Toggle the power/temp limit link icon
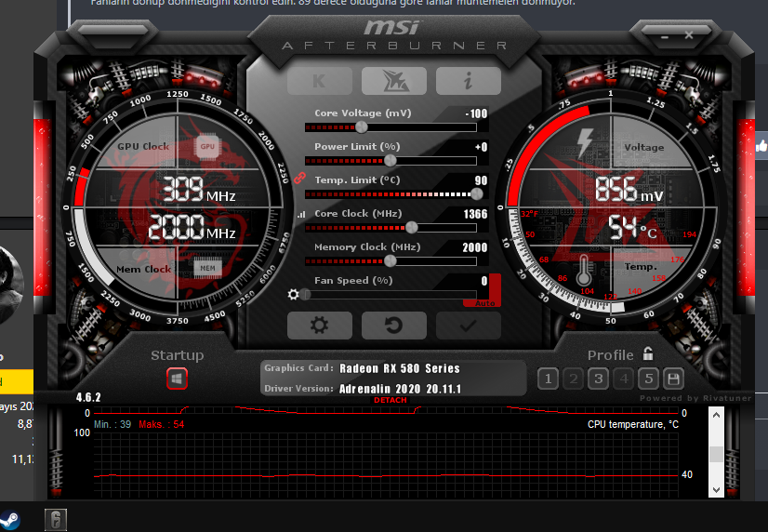Viewport: 768px width, 532px height. point(299,178)
